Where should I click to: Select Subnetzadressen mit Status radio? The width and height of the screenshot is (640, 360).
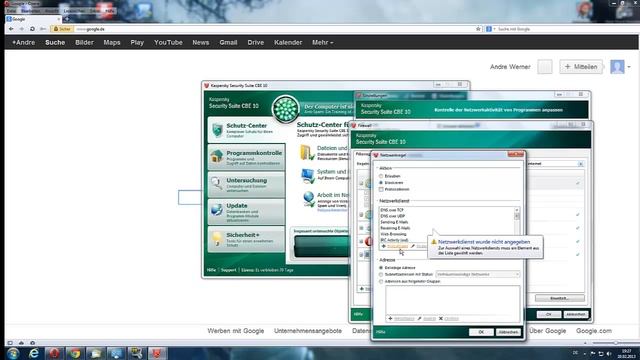381,275
